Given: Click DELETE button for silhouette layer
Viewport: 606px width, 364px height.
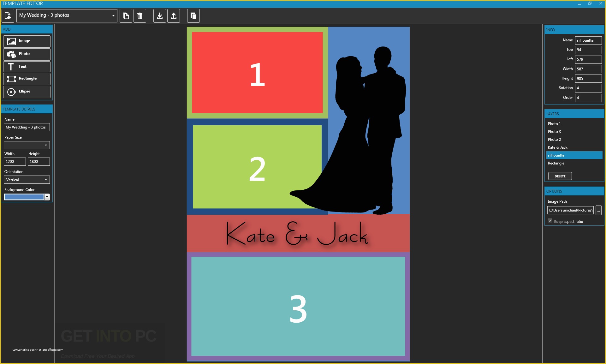Looking at the screenshot, I should pyautogui.click(x=560, y=176).
